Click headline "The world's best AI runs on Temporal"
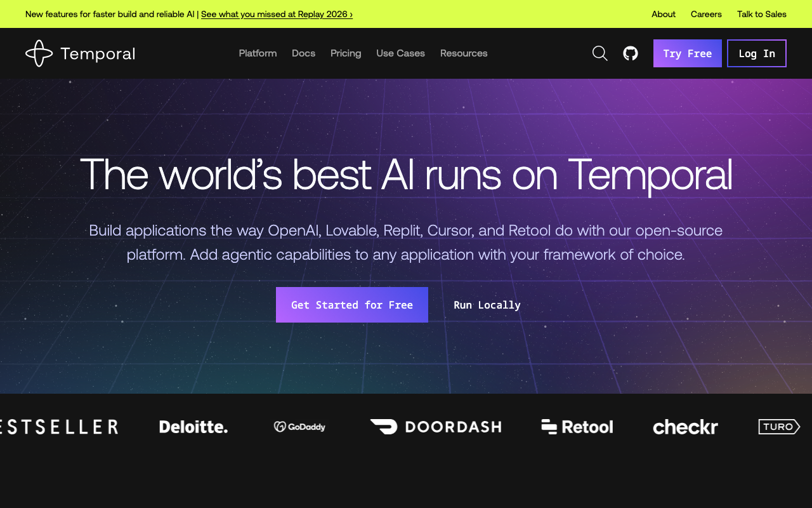 [x=406, y=174]
